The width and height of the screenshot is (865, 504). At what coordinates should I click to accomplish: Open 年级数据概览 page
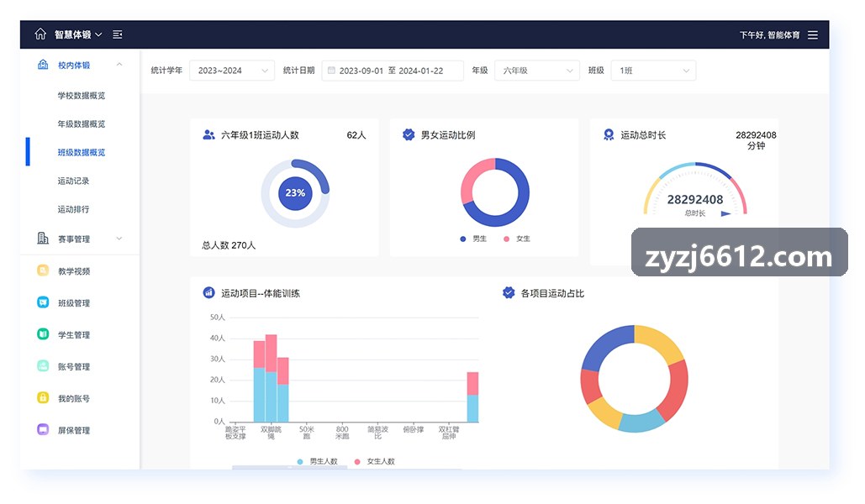[x=81, y=124]
